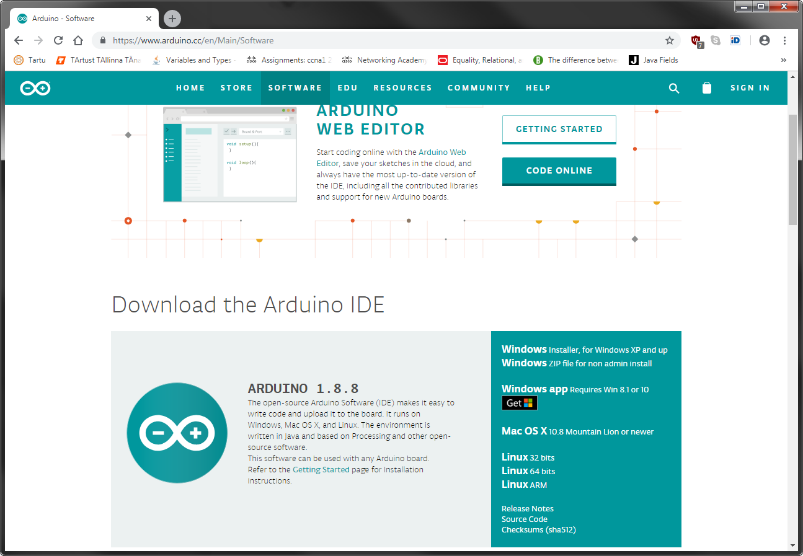Viewport: 803px width, 556px height.
Task: Click the Arduino infinity logo in header
Action: (x=33, y=88)
